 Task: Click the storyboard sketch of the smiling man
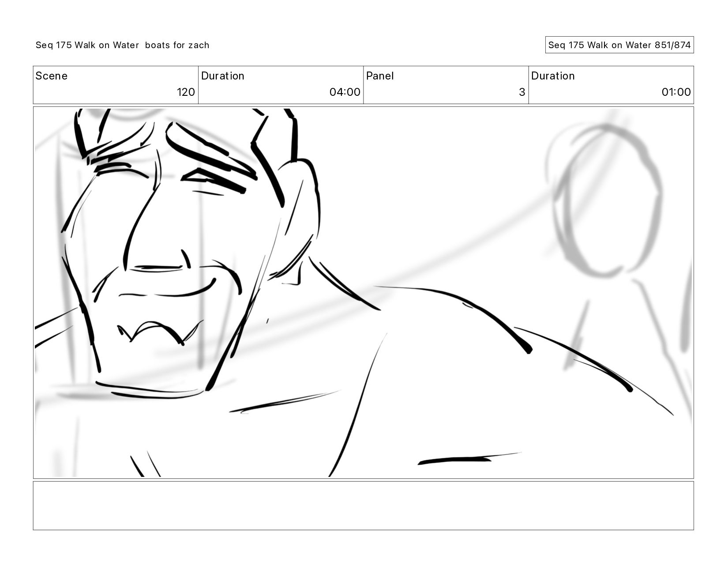tap(363, 292)
